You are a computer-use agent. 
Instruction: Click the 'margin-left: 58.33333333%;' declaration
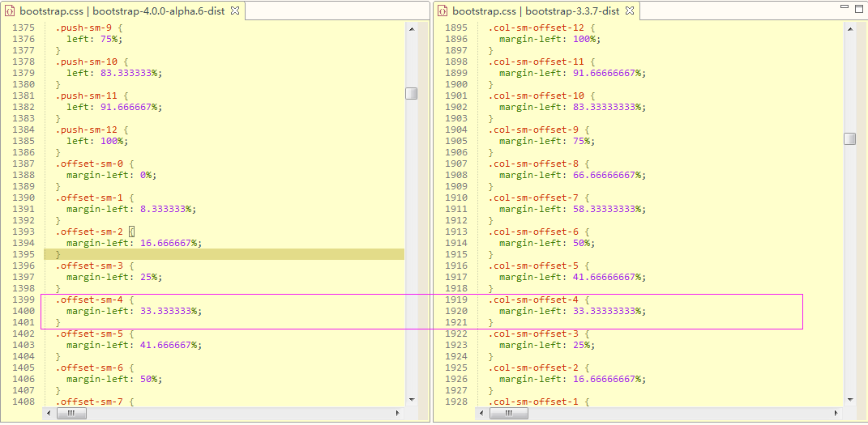click(x=572, y=209)
